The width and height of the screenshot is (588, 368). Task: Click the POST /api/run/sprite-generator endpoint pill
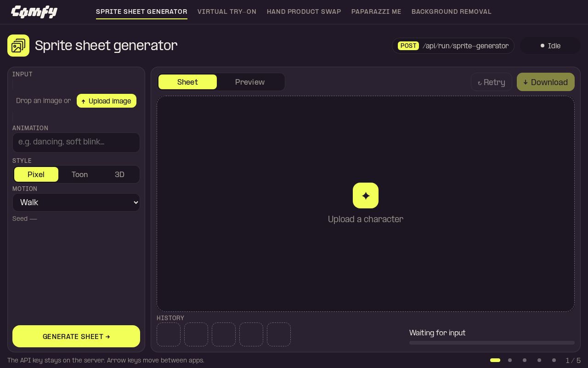(x=453, y=46)
